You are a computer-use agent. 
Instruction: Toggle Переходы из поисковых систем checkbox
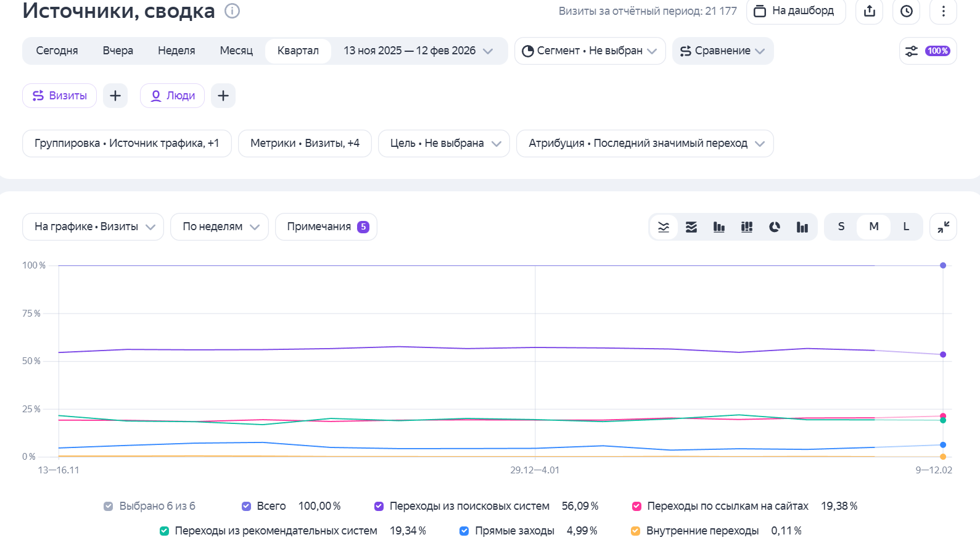[x=379, y=506]
